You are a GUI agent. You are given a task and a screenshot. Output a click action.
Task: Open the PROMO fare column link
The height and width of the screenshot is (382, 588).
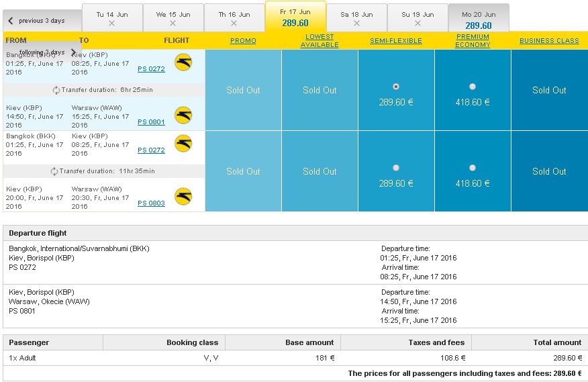click(243, 40)
